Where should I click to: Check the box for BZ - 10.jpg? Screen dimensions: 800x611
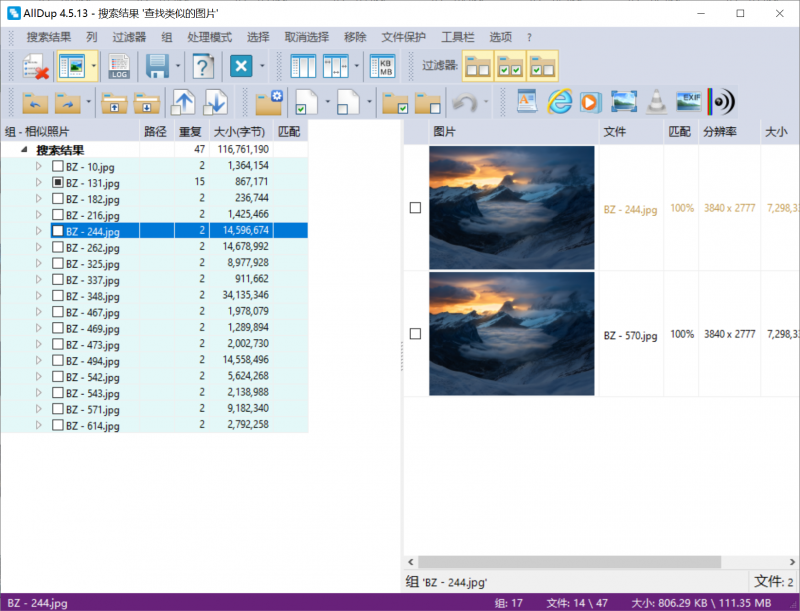pyautogui.click(x=58, y=166)
